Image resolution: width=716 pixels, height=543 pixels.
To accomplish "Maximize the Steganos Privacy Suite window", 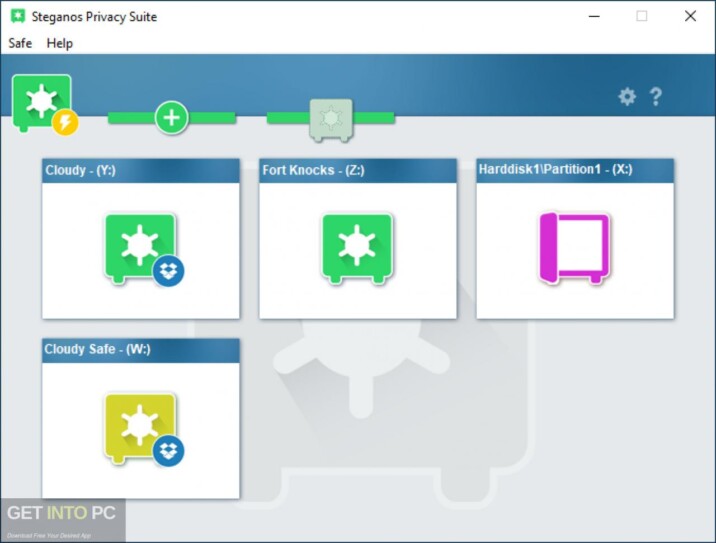I will click(x=642, y=16).
